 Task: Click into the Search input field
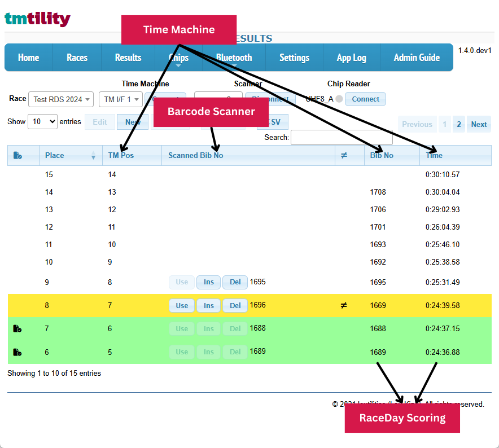341,137
